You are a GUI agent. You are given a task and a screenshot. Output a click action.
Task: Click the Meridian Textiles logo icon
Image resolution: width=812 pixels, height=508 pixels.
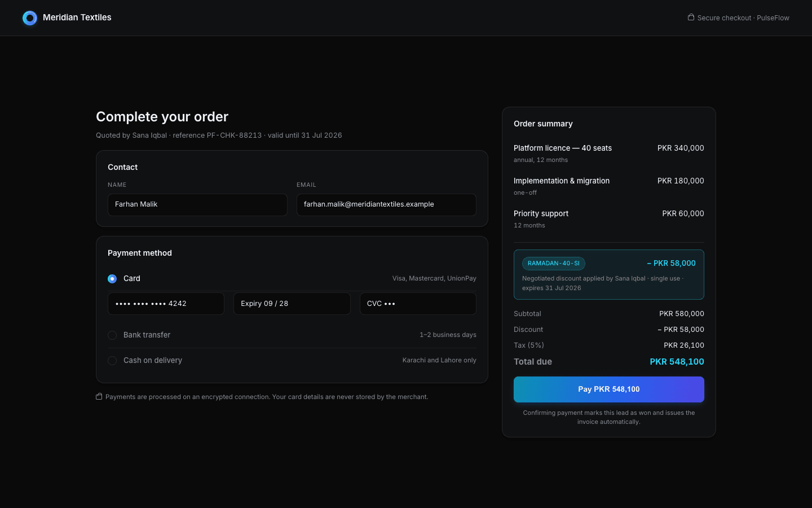[x=30, y=18]
